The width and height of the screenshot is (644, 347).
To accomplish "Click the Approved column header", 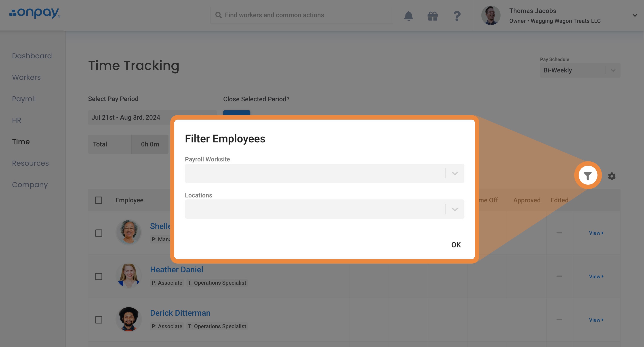I will tap(527, 200).
